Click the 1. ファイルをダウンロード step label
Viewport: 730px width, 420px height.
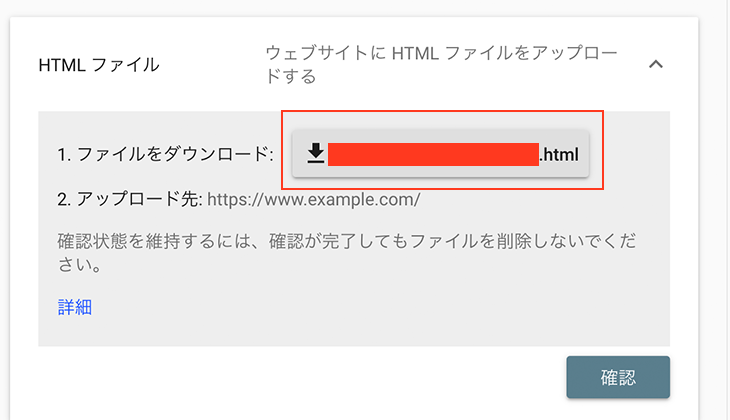tap(165, 154)
